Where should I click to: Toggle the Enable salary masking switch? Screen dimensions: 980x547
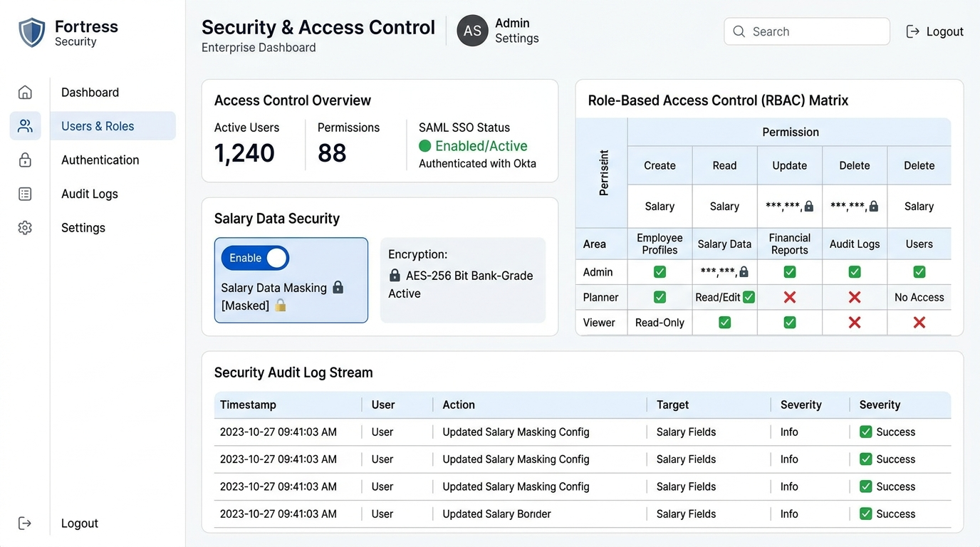255,258
